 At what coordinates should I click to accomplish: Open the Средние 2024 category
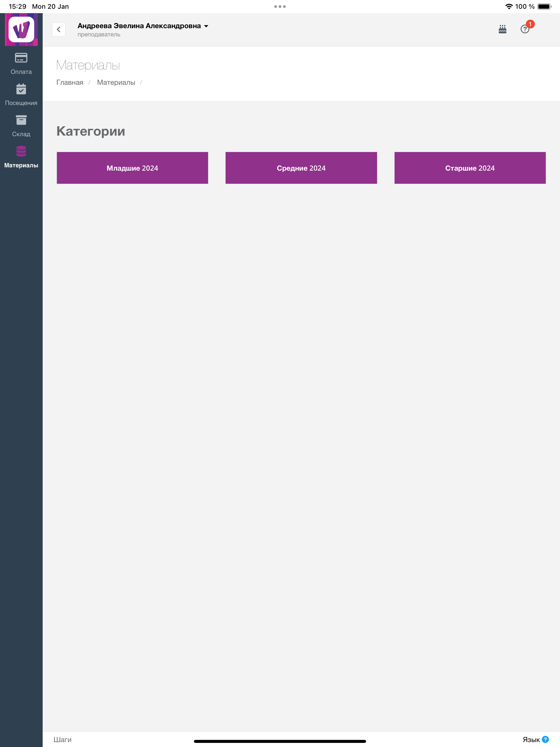click(x=301, y=168)
